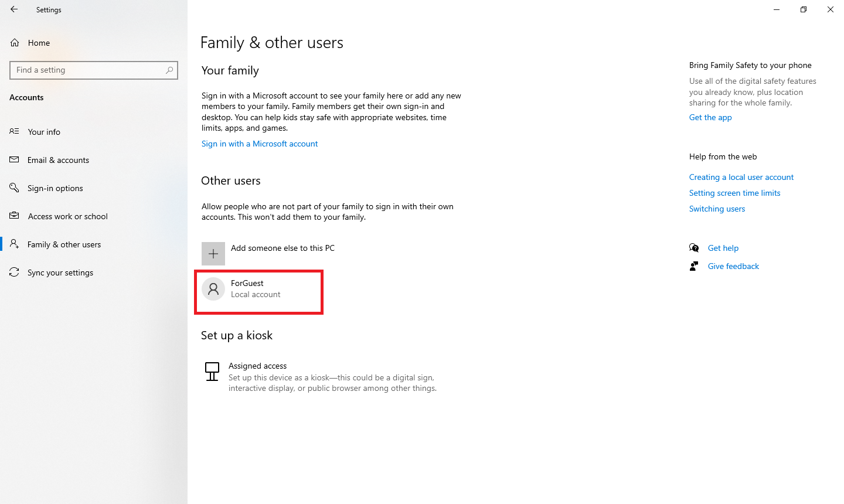Click the plus icon to add someone
Screen dimensions: 844x504
pyautogui.click(x=213, y=254)
